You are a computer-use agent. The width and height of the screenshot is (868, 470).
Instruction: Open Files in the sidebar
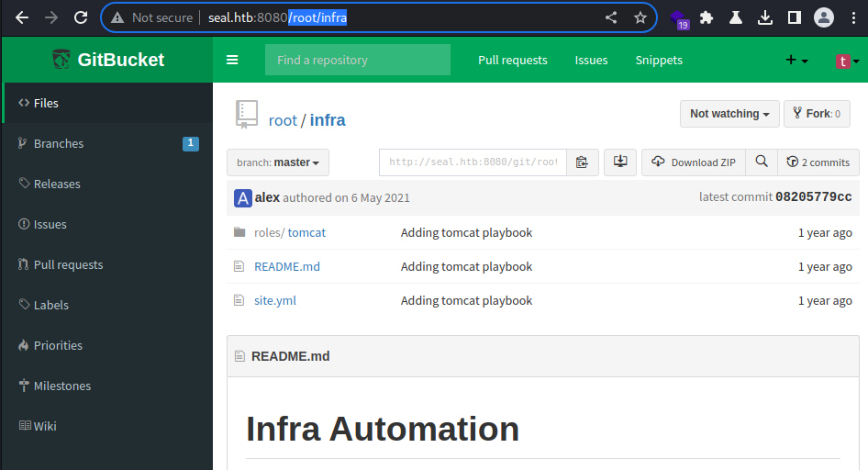107,103
